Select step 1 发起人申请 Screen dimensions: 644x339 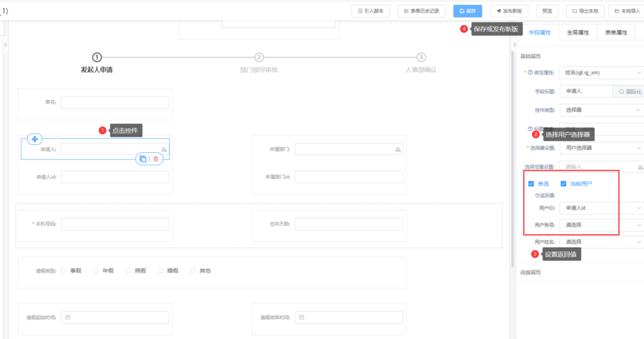tap(97, 63)
